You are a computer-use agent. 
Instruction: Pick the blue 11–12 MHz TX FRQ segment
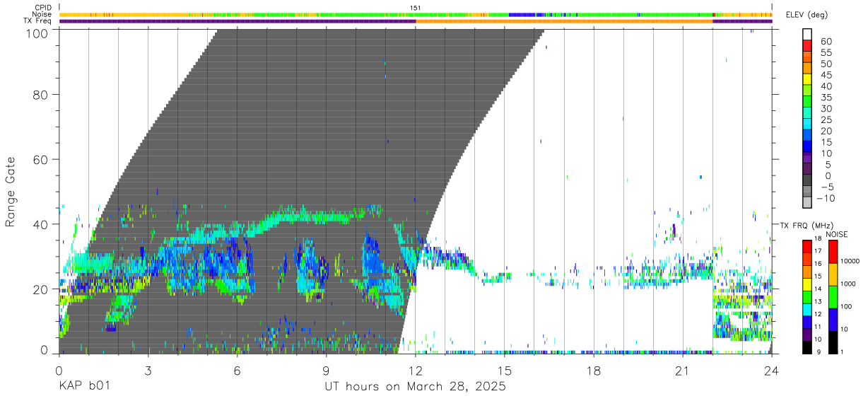tap(807, 322)
